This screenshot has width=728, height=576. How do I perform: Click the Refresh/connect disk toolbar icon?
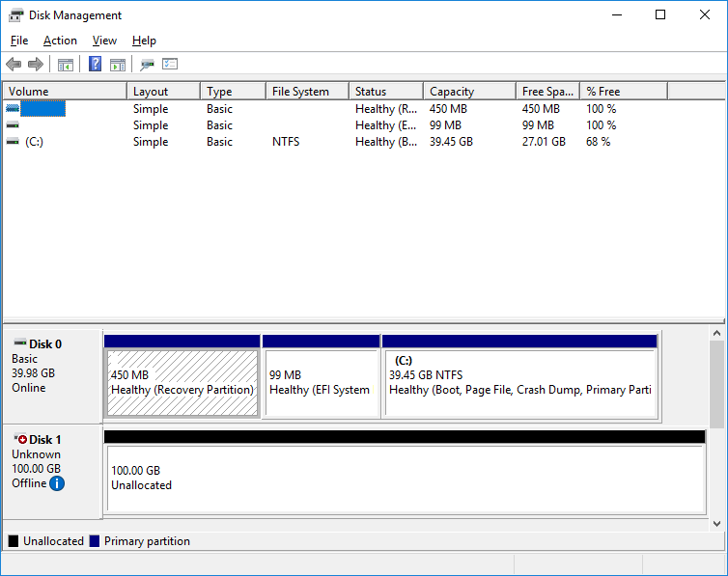coord(147,64)
